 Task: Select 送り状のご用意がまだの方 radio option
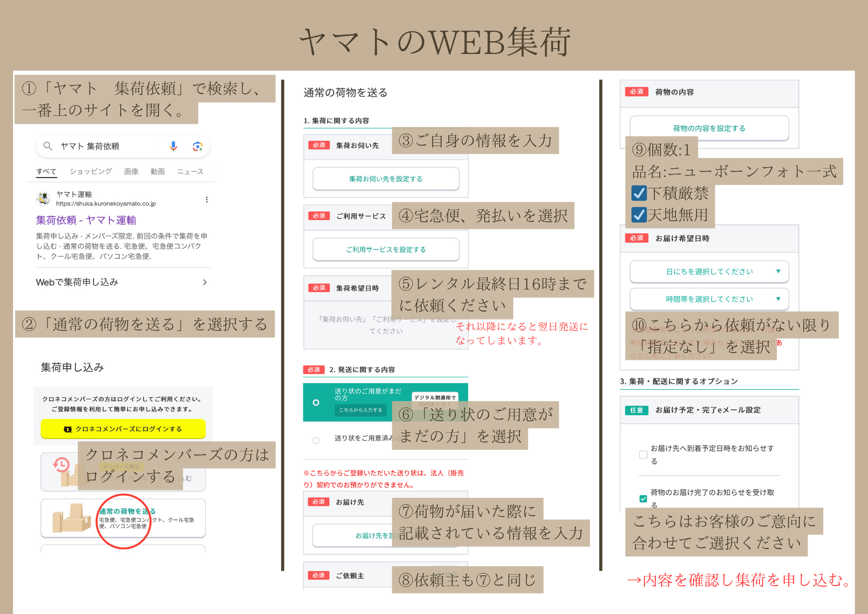[316, 403]
